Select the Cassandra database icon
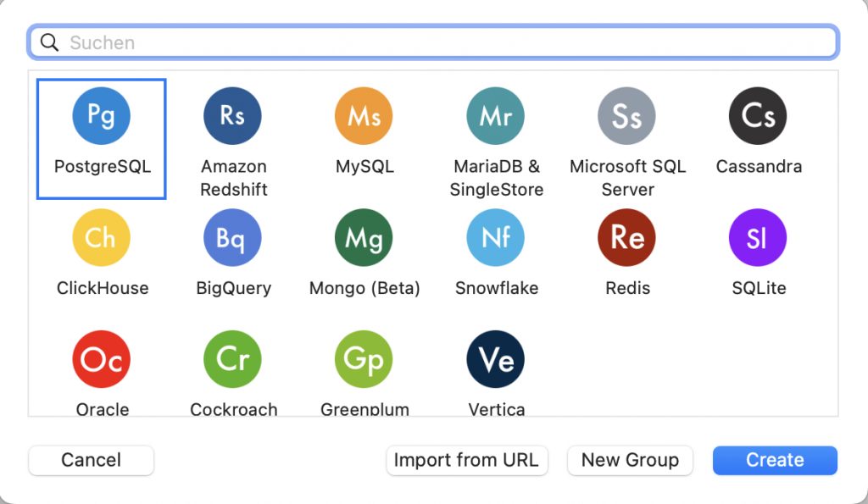The image size is (868, 504). point(758,116)
